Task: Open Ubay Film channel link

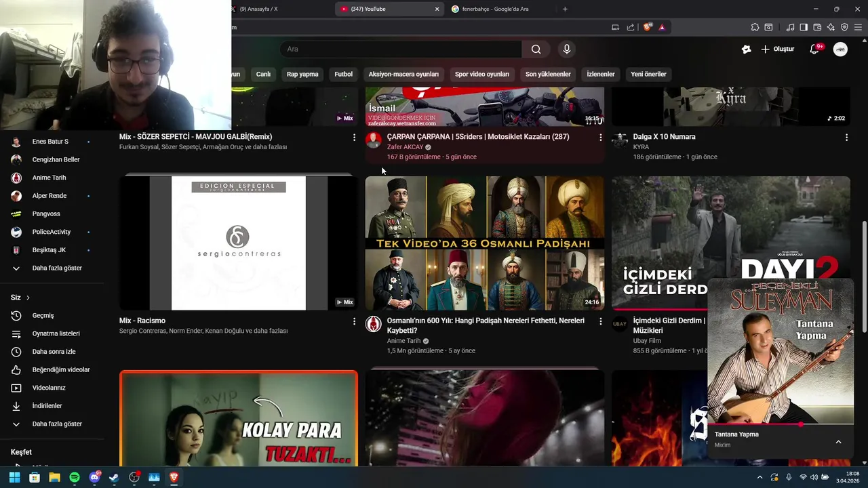Action: click(x=647, y=341)
